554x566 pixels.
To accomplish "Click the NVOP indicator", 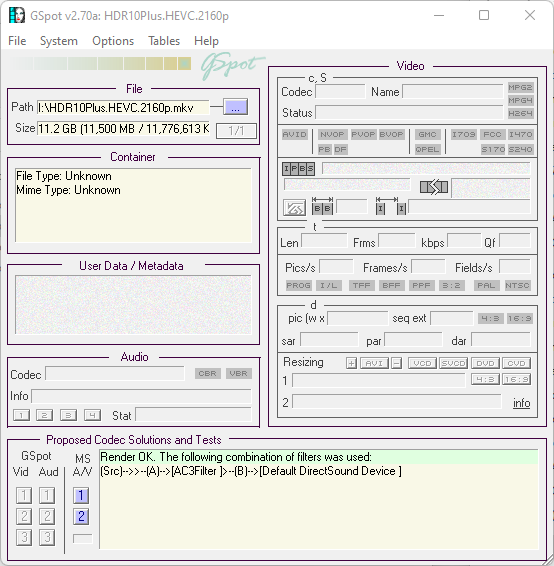I will (x=332, y=134).
